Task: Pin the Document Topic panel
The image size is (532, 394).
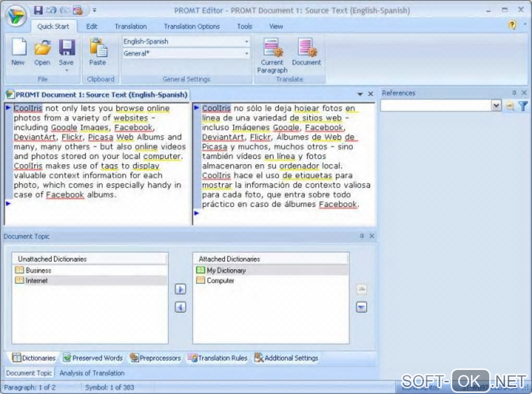Action: click(361, 236)
